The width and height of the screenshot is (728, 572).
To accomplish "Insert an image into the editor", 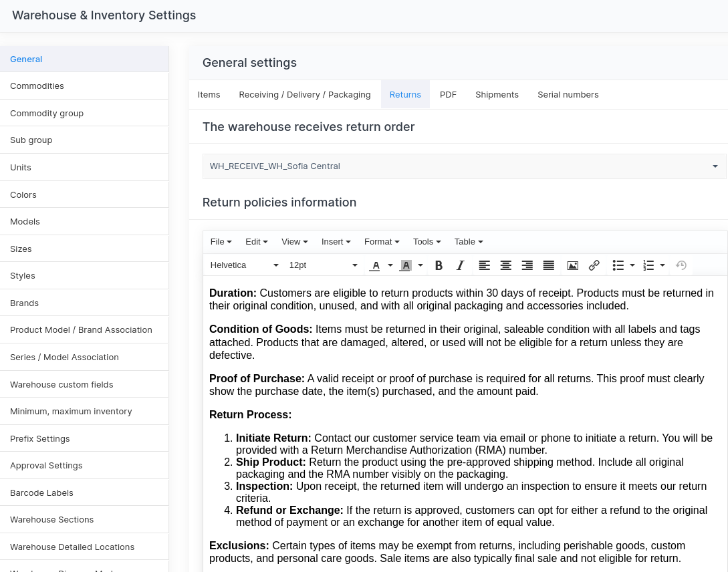I will (572, 265).
